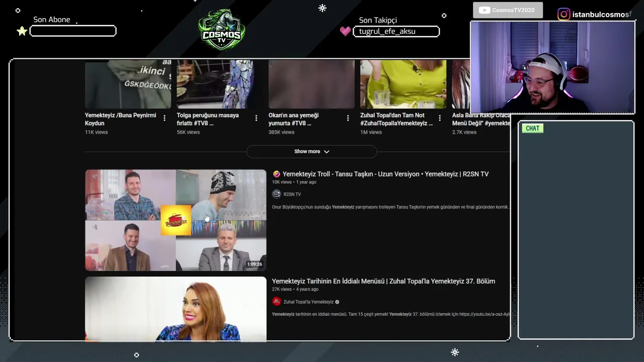Click Buna Peynirmi Koydun short thumbnail
The height and width of the screenshot is (362, 644).
pyautogui.click(x=128, y=84)
